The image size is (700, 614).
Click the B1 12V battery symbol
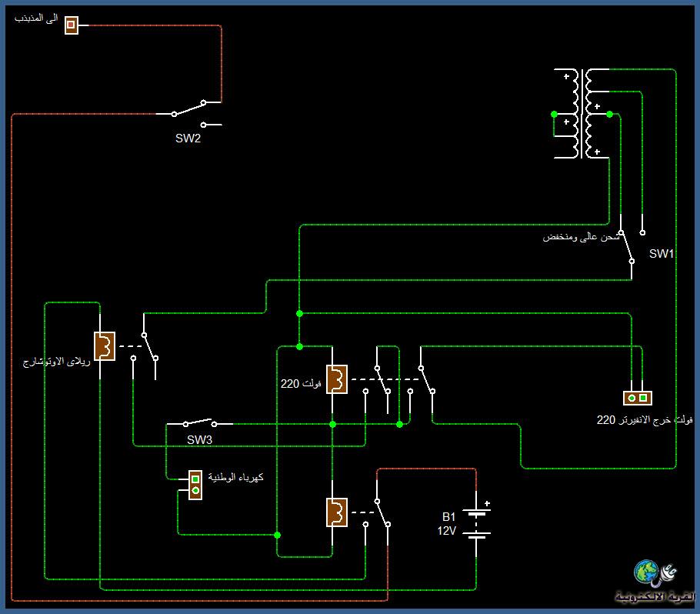[x=476, y=523]
